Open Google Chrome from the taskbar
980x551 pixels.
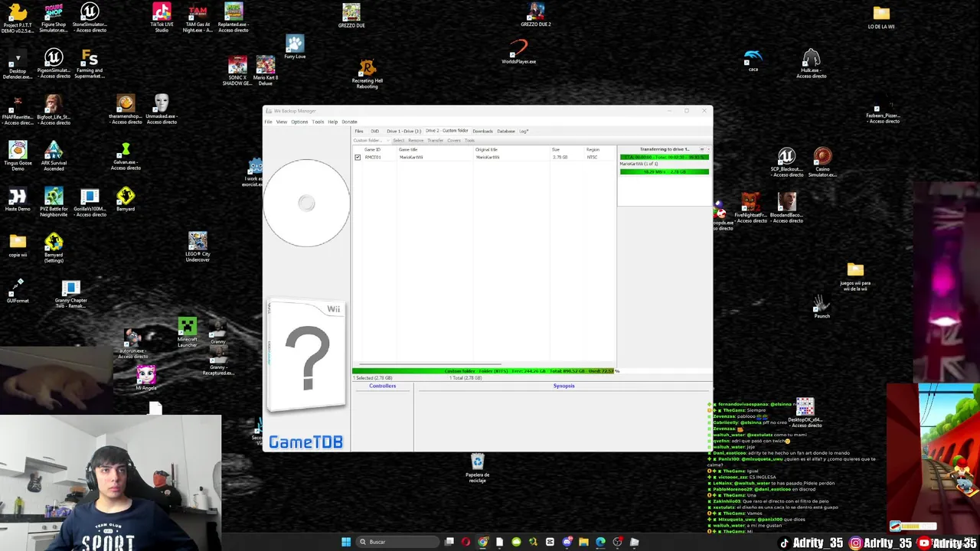[482, 542]
